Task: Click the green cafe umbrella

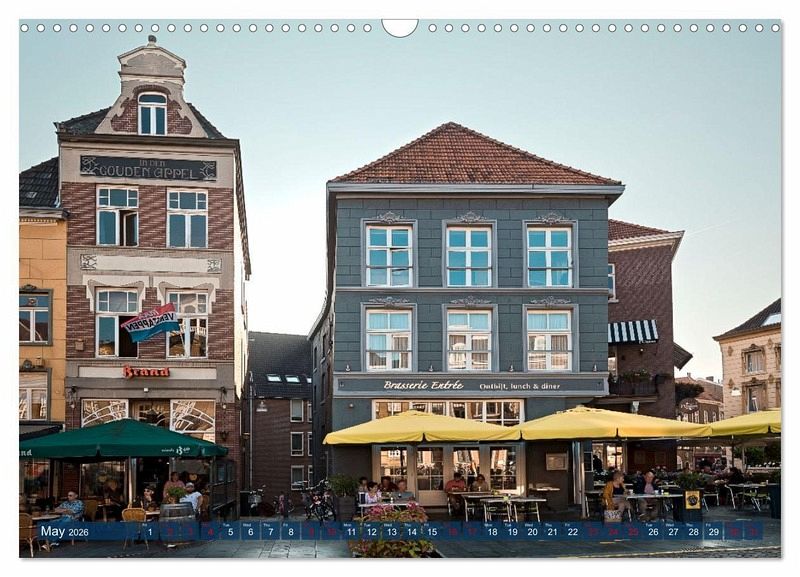Action: point(120,440)
